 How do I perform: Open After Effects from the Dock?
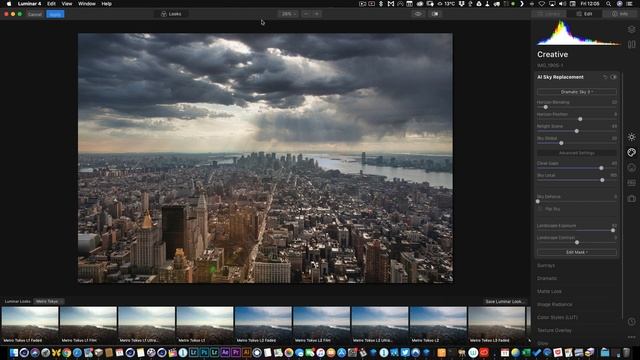[x=225, y=352]
